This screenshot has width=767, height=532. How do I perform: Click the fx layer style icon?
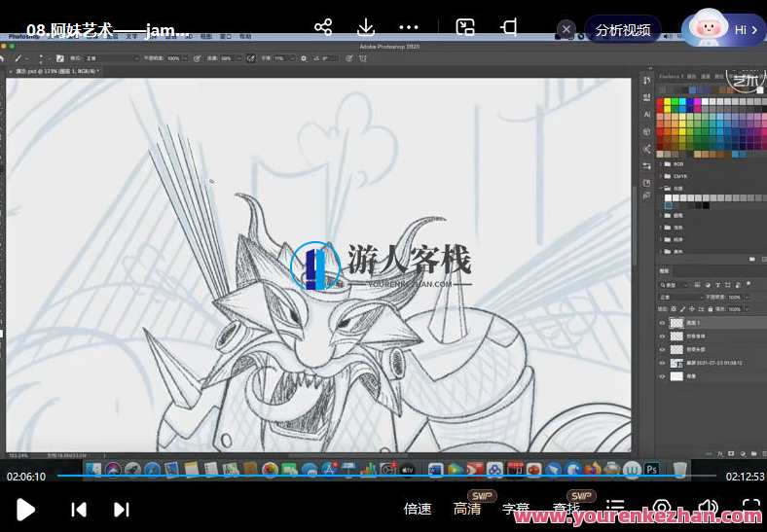720,454
